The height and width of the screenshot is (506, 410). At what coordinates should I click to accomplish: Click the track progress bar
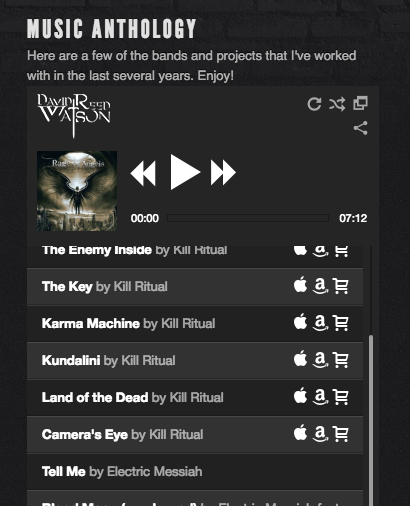(248, 218)
